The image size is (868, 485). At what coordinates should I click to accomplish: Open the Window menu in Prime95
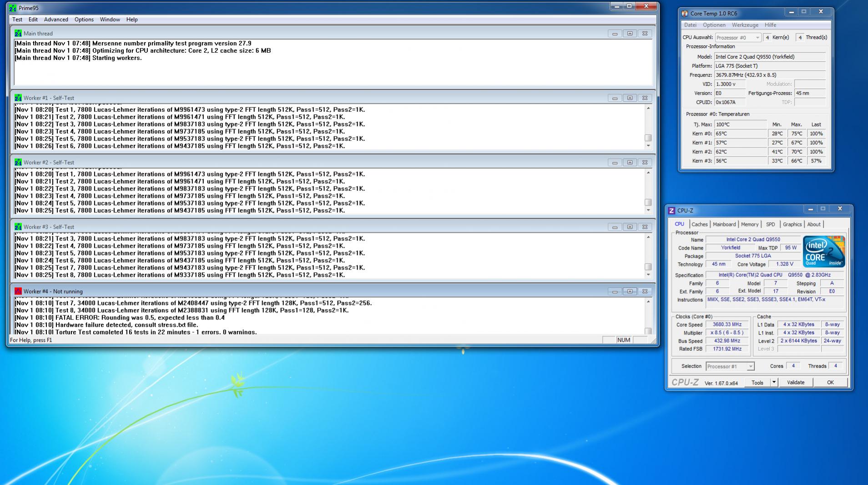point(110,20)
